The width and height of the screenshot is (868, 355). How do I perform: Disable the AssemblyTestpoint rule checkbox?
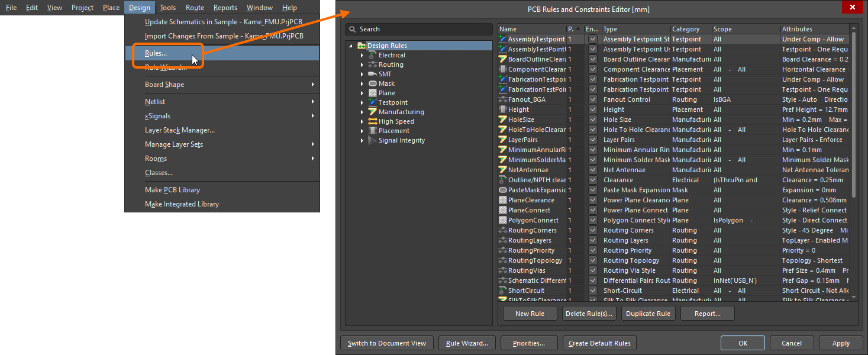tap(593, 39)
